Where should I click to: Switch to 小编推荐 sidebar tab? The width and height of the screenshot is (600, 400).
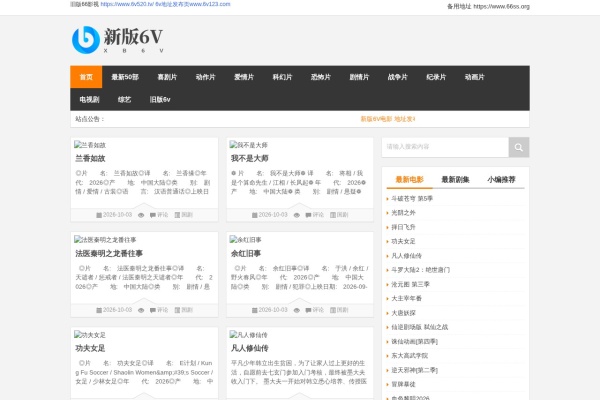[x=501, y=180]
